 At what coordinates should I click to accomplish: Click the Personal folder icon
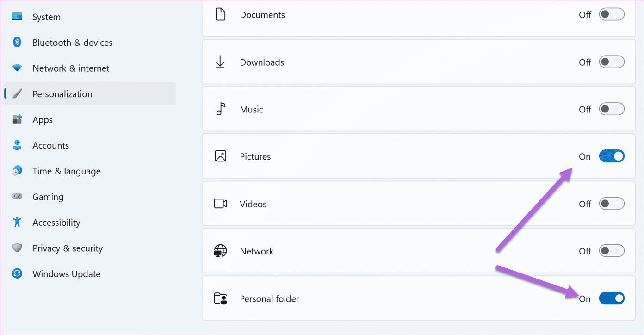[221, 298]
